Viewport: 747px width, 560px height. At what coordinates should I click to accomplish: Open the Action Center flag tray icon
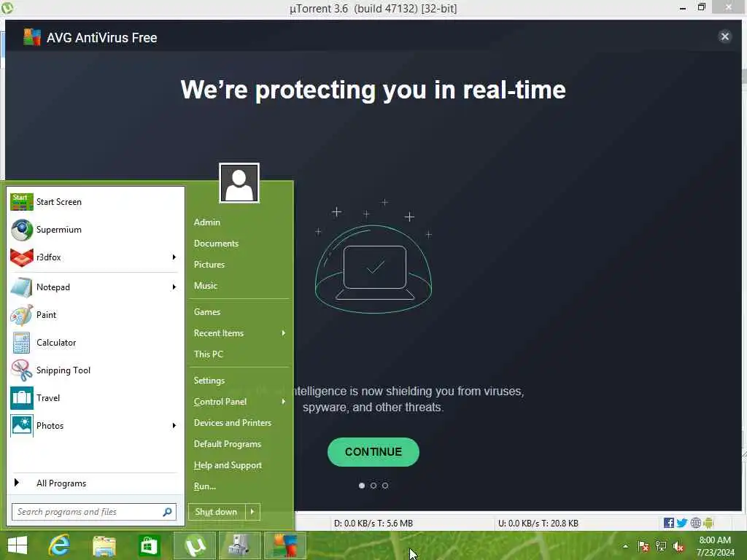click(643, 545)
